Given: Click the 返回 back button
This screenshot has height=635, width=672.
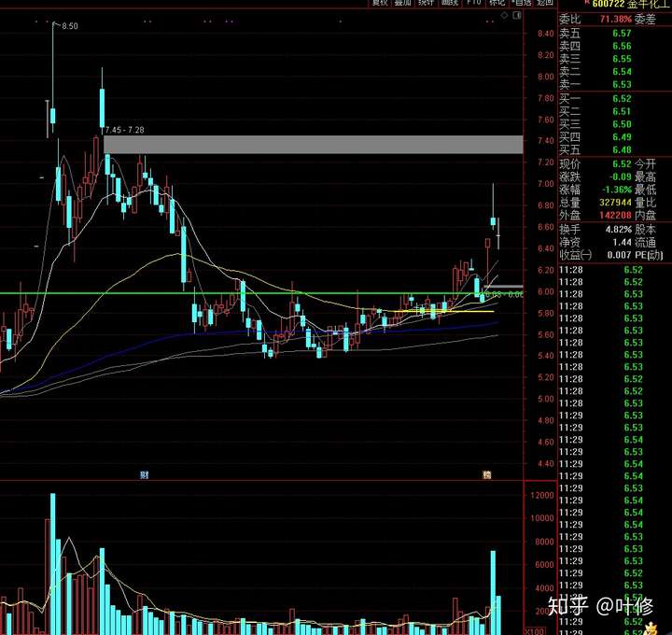Looking at the screenshot, I should (x=545, y=3).
